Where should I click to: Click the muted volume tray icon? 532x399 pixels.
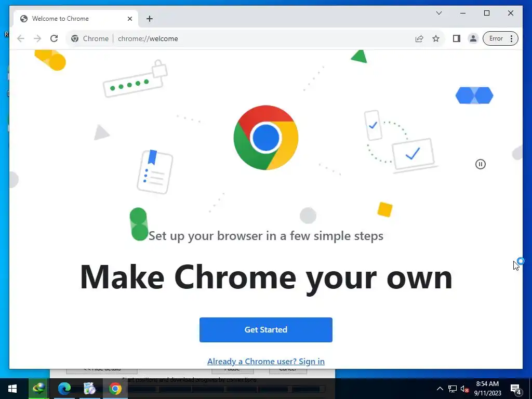(465, 389)
